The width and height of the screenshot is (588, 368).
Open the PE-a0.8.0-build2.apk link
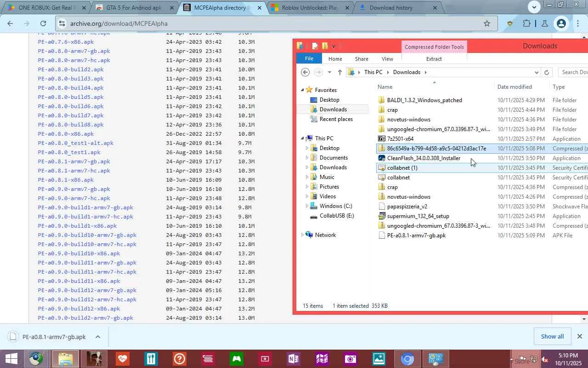click(x=71, y=69)
